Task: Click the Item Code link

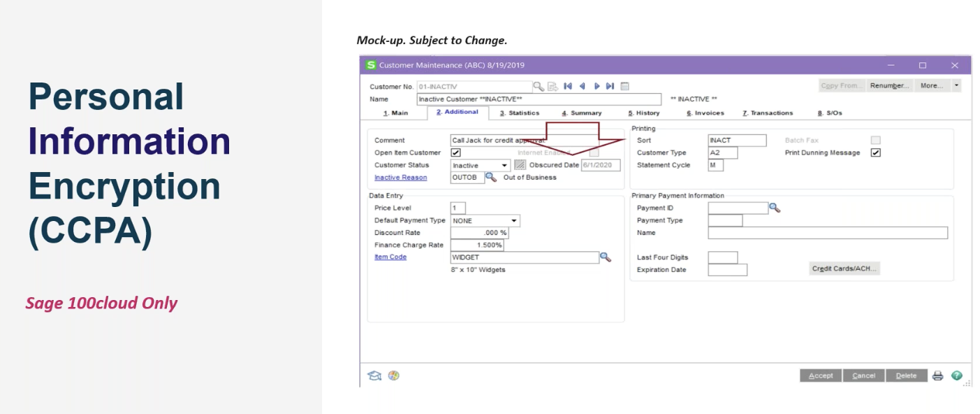Action: [x=390, y=257]
